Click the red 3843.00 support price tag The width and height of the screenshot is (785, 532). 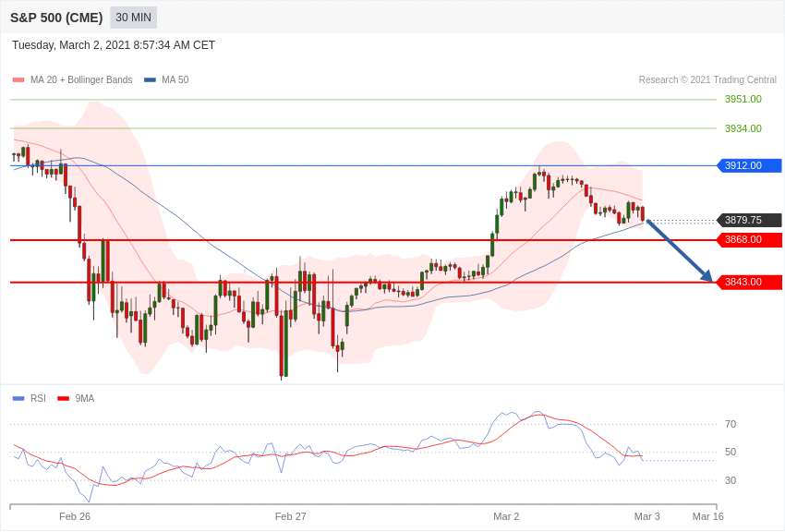(x=749, y=283)
